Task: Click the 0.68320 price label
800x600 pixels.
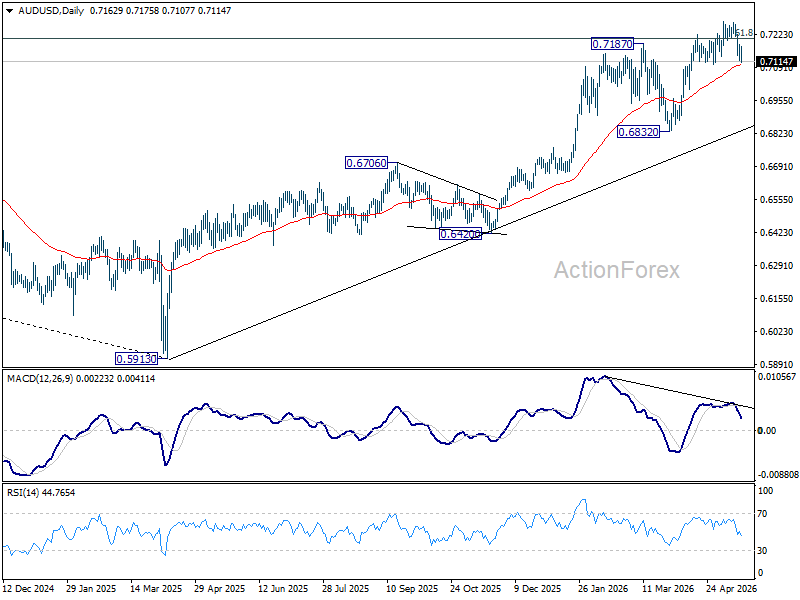Action: coord(638,132)
